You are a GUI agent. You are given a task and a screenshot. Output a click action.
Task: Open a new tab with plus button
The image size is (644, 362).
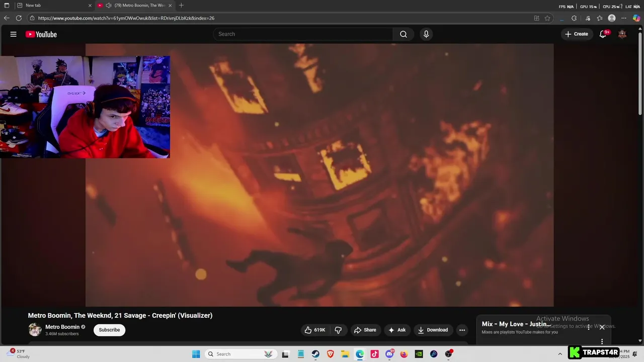point(181,6)
